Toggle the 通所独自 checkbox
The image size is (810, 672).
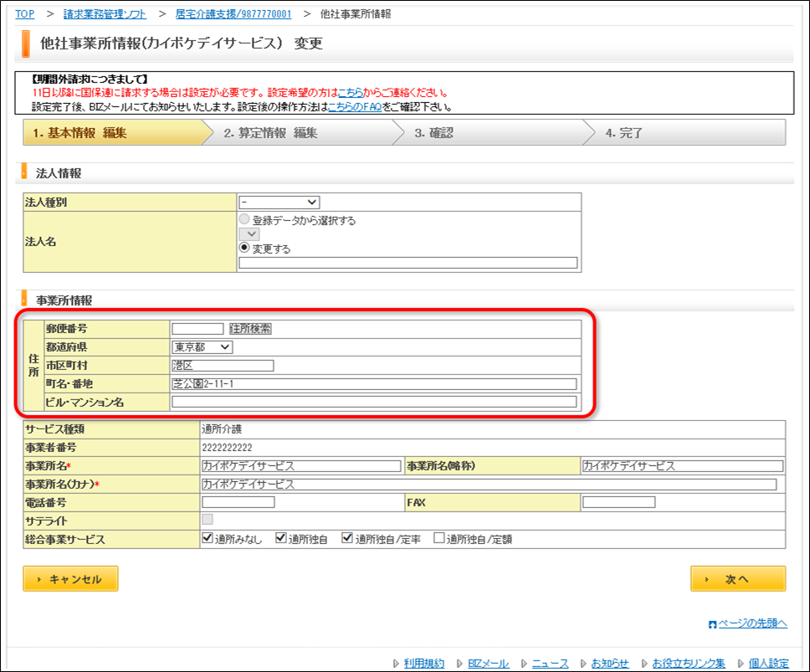281,538
